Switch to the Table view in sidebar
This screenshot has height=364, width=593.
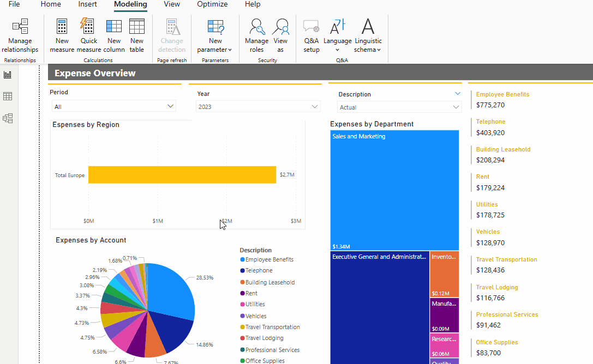coord(8,96)
